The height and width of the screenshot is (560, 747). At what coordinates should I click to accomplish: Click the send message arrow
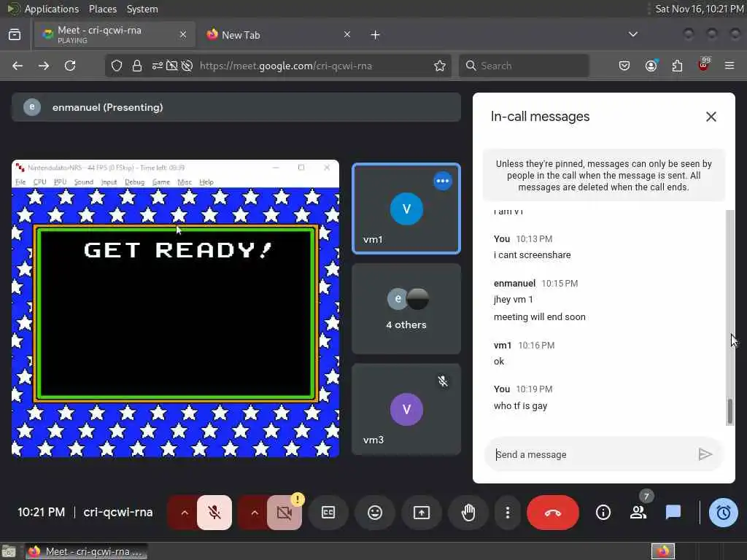tap(705, 454)
